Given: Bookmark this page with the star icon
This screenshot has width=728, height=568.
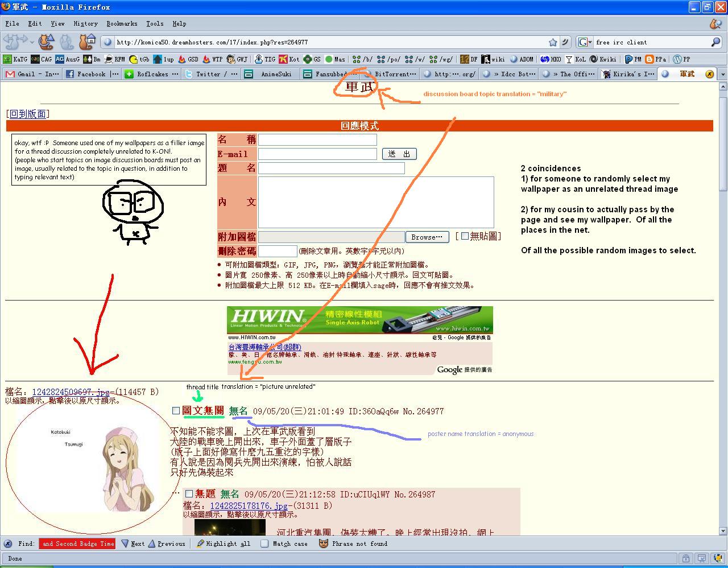Looking at the screenshot, I should [553, 42].
